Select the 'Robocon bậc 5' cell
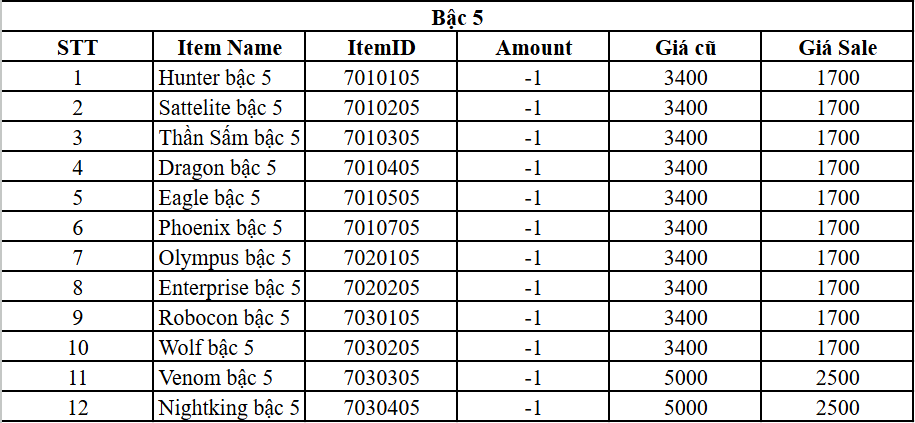Screen dimensions: 915x423 pyautogui.click(x=224, y=318)
